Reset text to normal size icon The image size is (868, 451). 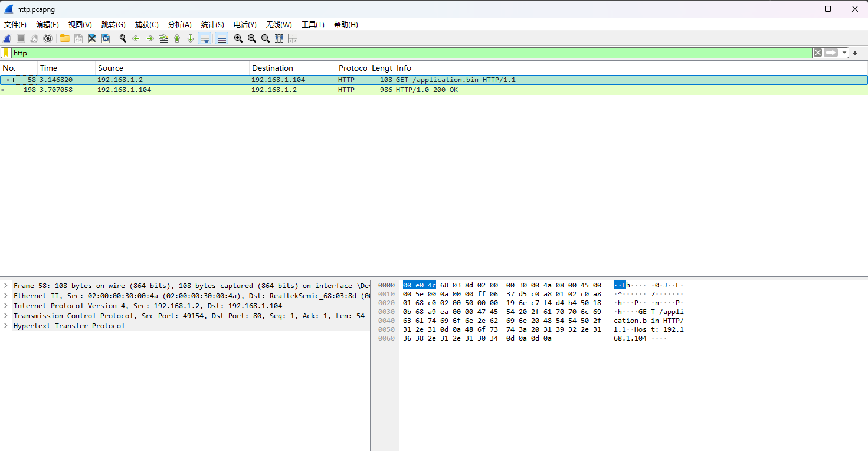click(266, 38)
